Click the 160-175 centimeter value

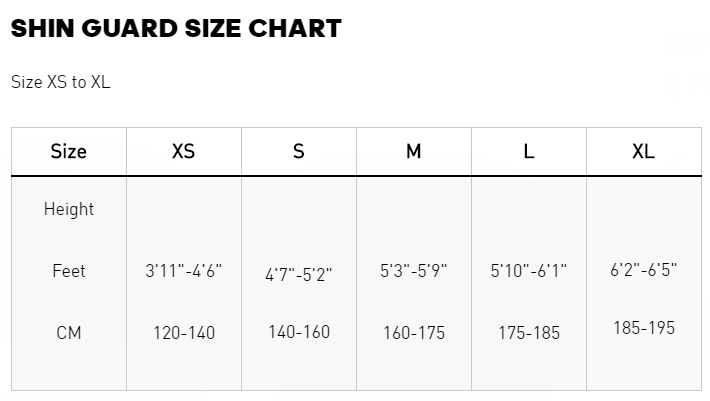[414, 333]
